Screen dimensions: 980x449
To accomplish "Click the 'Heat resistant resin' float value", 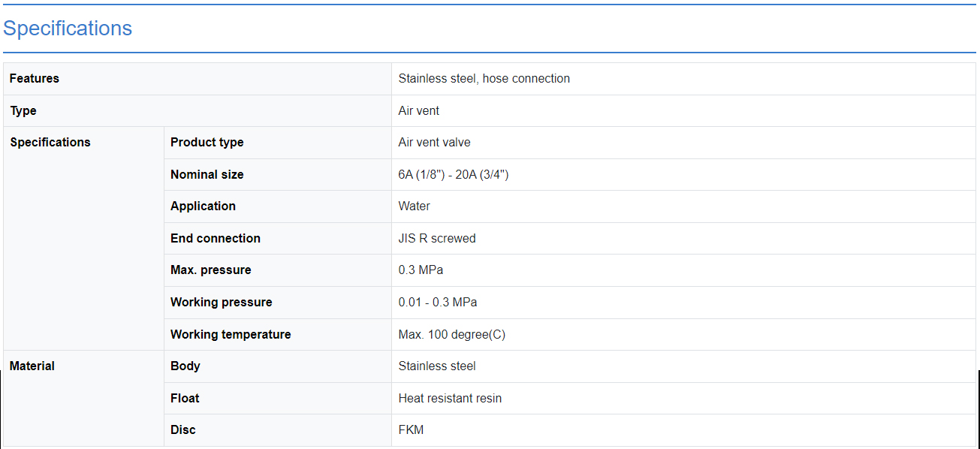I will (450, 399).
